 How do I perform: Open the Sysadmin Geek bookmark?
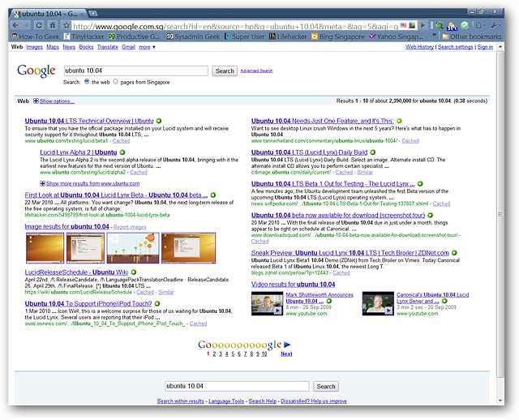tap(193, 36)
